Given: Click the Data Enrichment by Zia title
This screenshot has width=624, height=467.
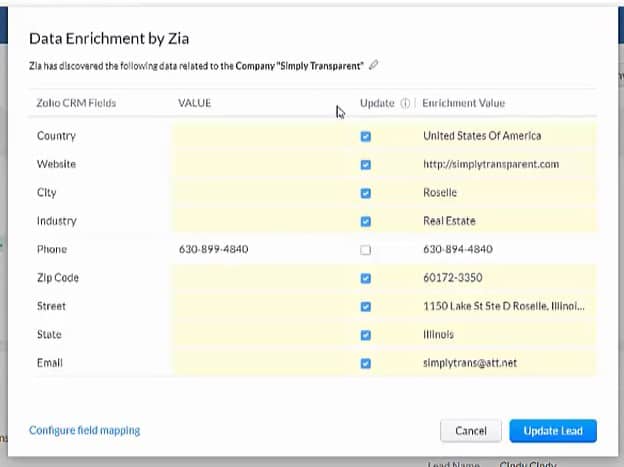Looking at the screenshot, I should click(109, 39).
